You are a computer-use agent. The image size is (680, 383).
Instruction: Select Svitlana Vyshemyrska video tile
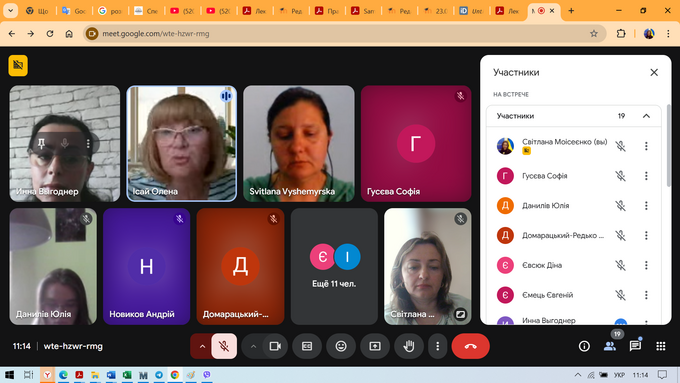point(299,144)
